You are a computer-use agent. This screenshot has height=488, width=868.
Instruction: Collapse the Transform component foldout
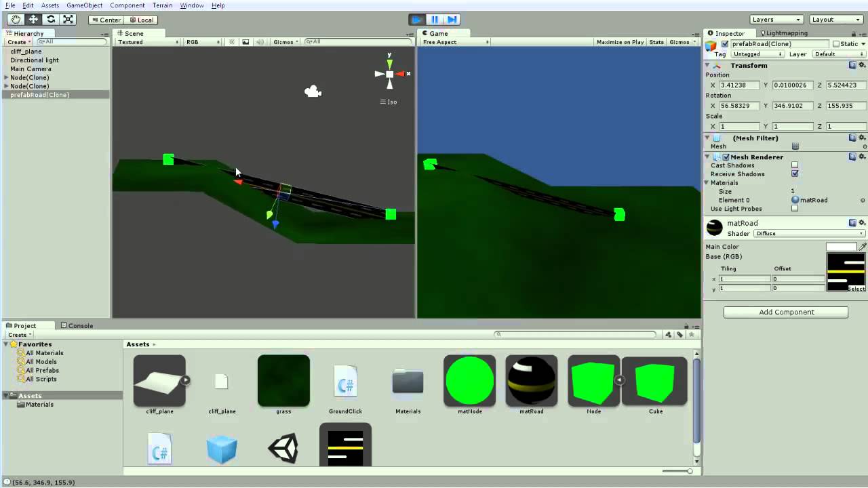click(x=707, y=65)
